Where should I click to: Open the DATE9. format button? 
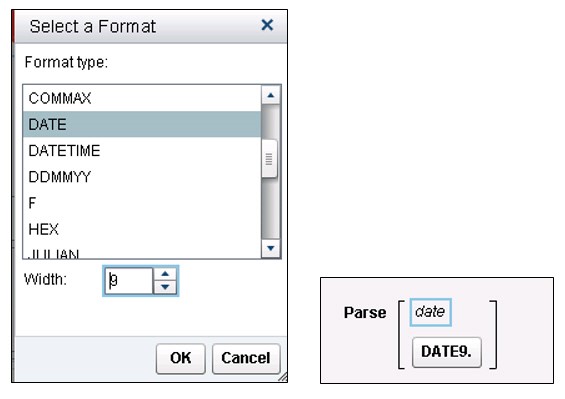pyautogui.click(x=446, y=352)
